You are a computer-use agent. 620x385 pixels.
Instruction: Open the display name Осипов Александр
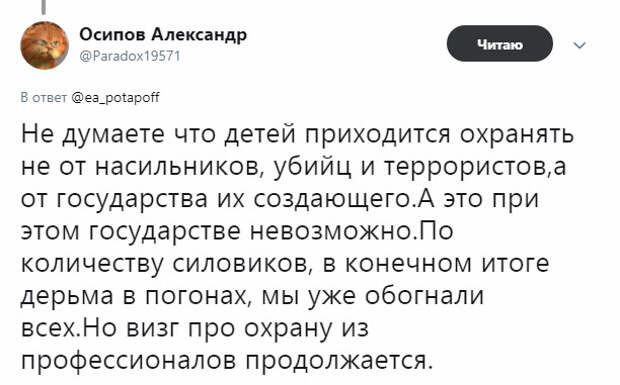coord(163,35)
